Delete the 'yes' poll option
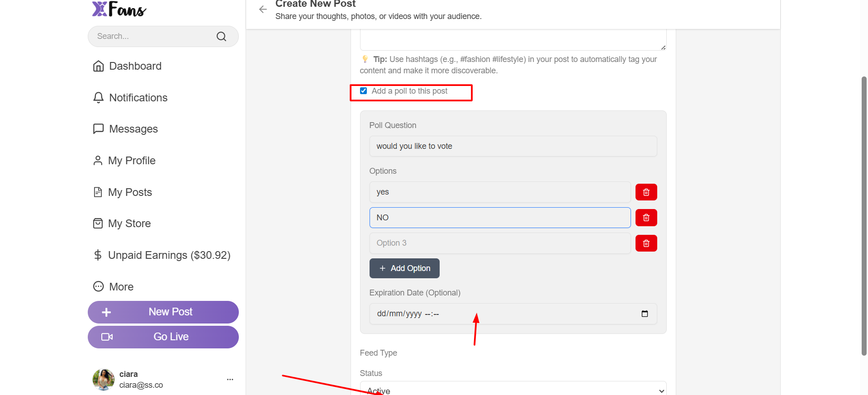Viewport: 868px width, 395px height. 646,192
